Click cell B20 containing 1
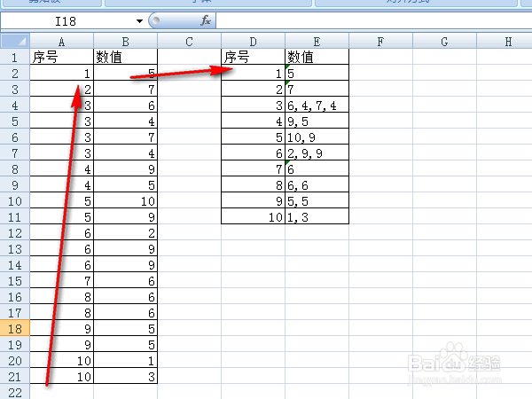532x399 pixels. [x=126, y=360]
